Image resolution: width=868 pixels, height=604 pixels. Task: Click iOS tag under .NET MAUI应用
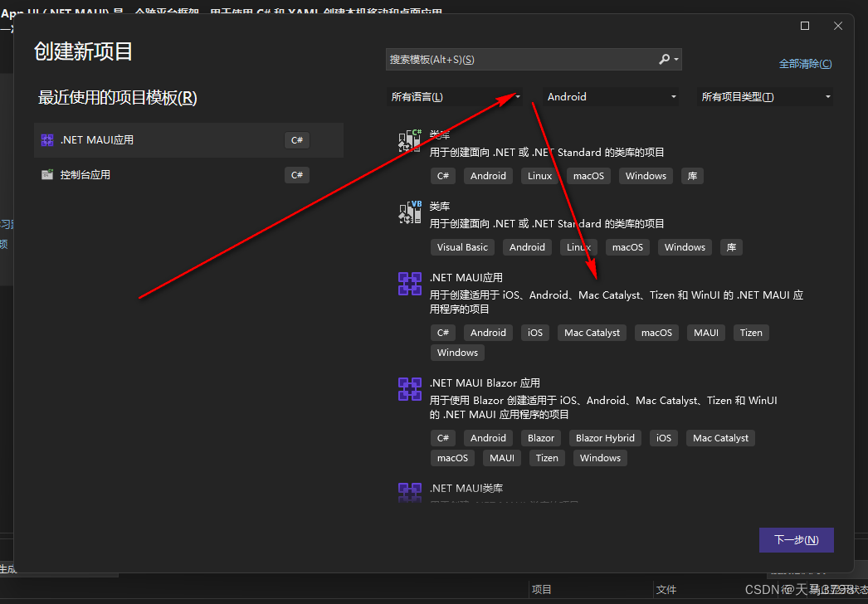point(534,333)
